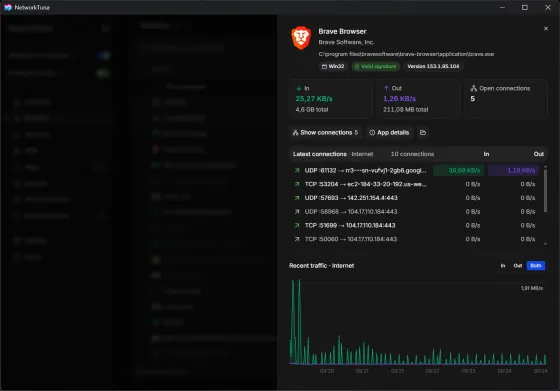This screenshot has width=560, height=391.
Task: Click the Brave Browser lion logo
Action: click(x=301, y=37)
